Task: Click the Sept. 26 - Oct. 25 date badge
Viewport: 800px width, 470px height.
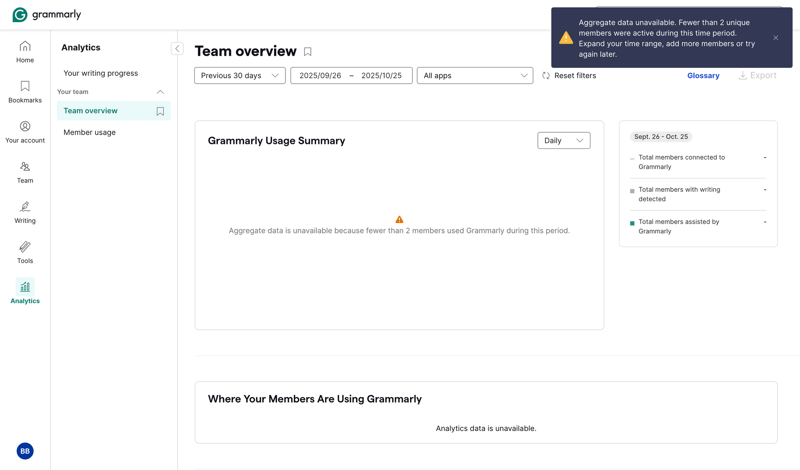Action: pos(661,137)
